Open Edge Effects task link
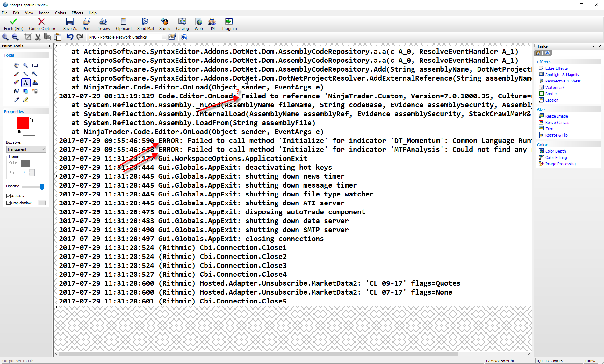 (556, 68)
